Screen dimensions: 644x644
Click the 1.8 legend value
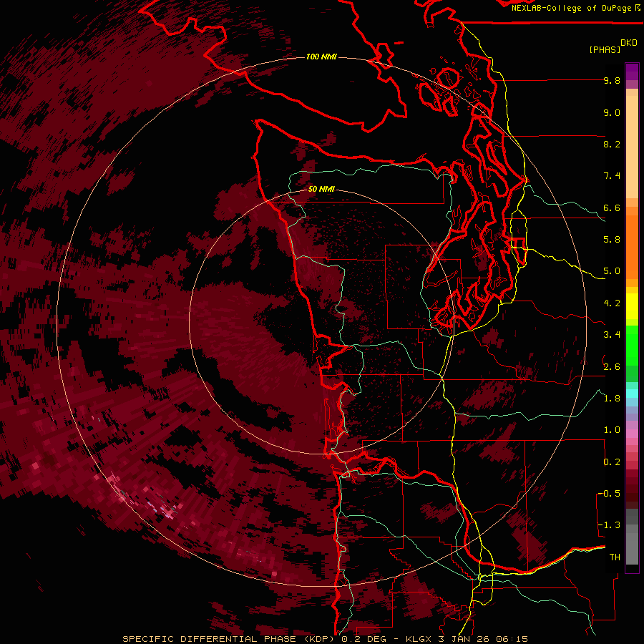[x=612, y=399]
